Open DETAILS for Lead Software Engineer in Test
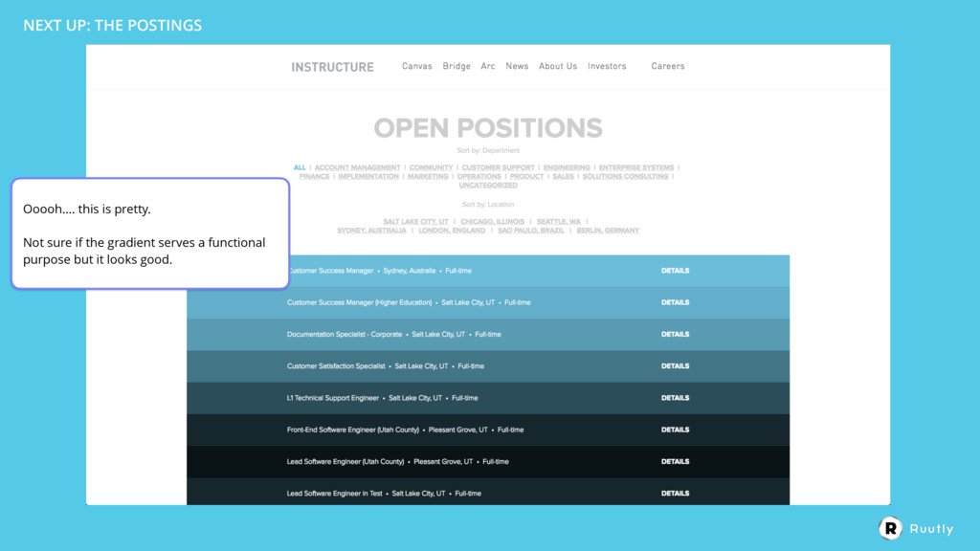The height and width of the screenshot is (551, 980). pos(675,494)
